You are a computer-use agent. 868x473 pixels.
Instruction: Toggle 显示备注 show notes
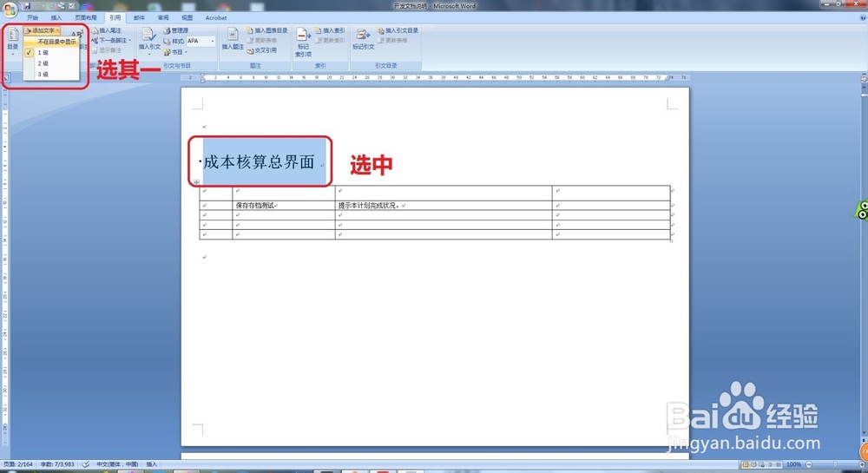click(106, 50)
